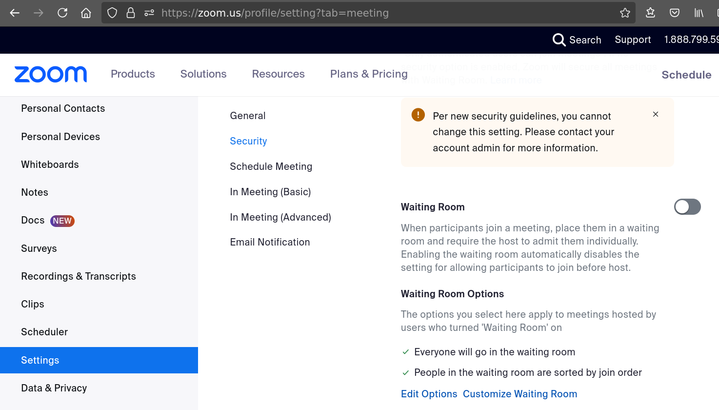
Task: Select Settings in sidebar
Action: (x=99, y=360)
